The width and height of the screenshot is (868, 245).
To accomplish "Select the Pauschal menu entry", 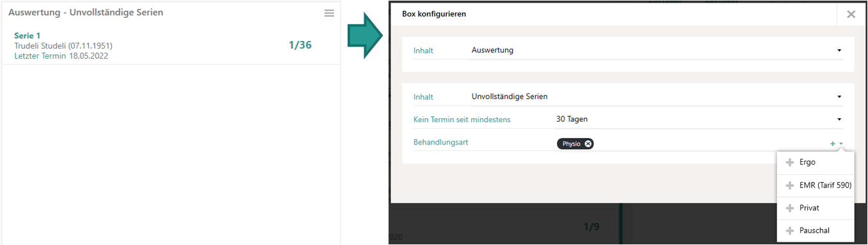I will coord(816,230).
